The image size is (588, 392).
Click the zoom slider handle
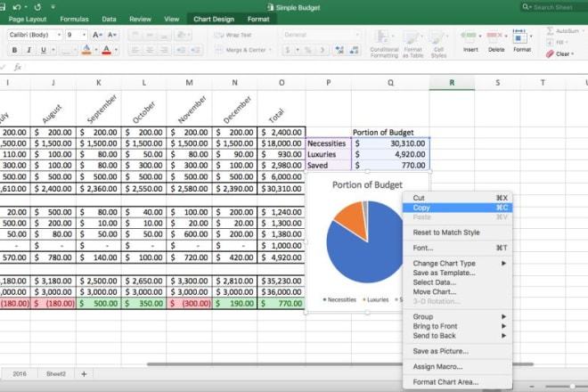(572, 387)
